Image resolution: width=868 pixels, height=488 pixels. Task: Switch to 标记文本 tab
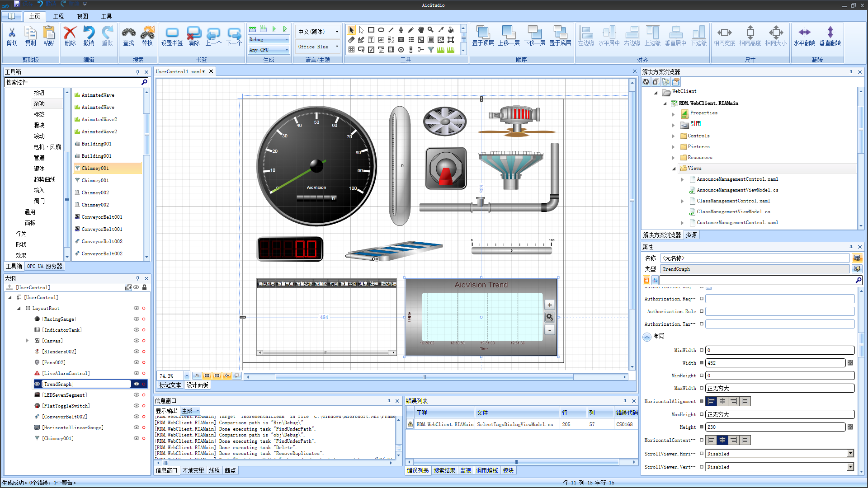(170, 385)
